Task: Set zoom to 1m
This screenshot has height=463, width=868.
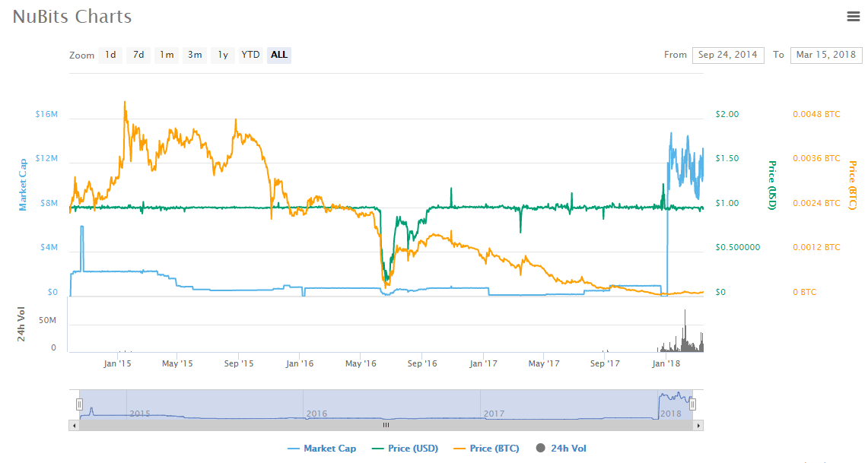Action: (x=167, y=55)
